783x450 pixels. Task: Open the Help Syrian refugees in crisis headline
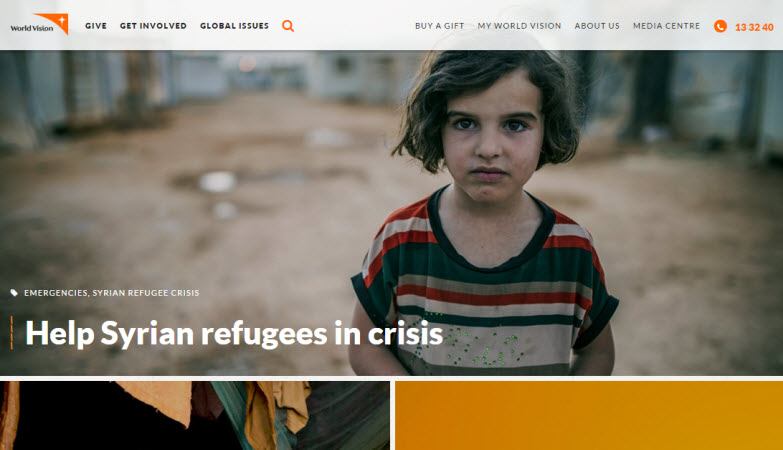tap(234, 334)
